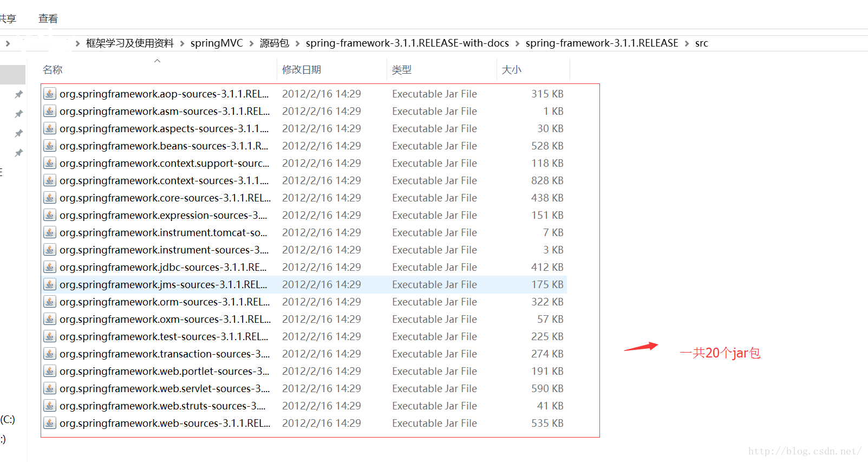Select org.springframework.web.struts-sources file name
868x462 pixels.
162,406
